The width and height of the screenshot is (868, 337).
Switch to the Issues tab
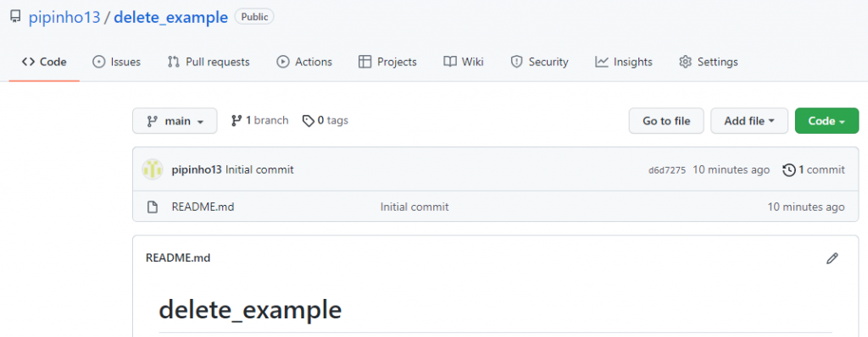116,62
